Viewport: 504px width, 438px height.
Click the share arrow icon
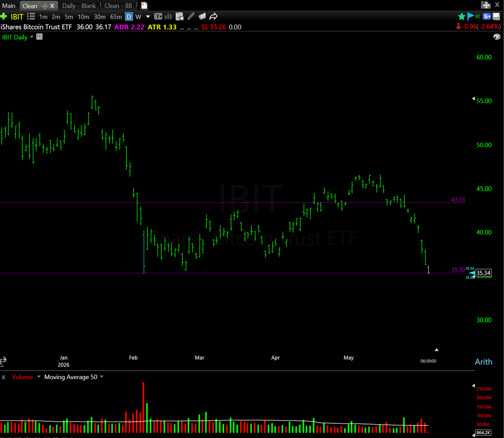pos(213,16)
